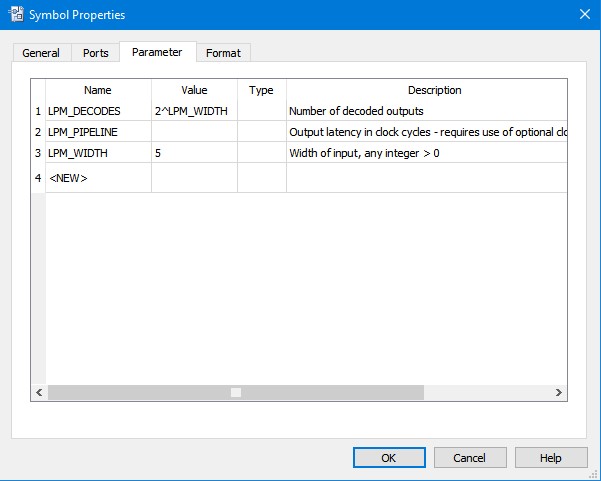Click the horizontal scrollbar thumb
This screenshot has width=601, height=481.
[236, 393]
